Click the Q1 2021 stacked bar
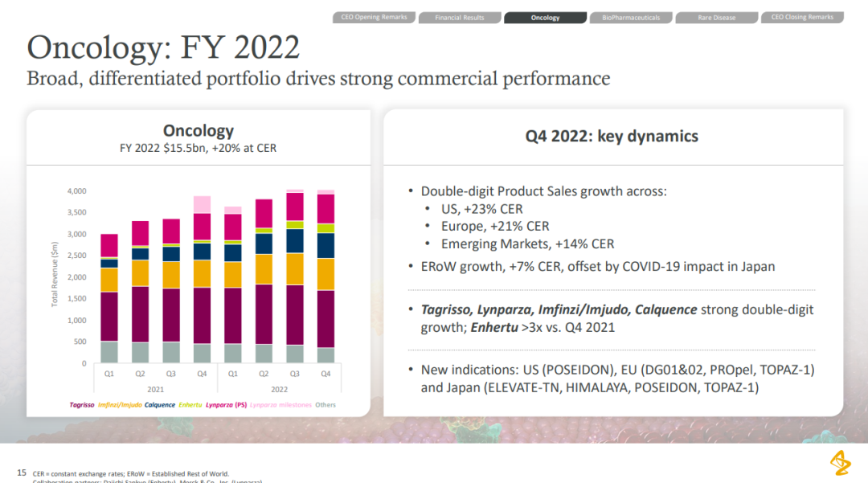The height and width of the screenshot is (483, 868). [x=109, y=298]
